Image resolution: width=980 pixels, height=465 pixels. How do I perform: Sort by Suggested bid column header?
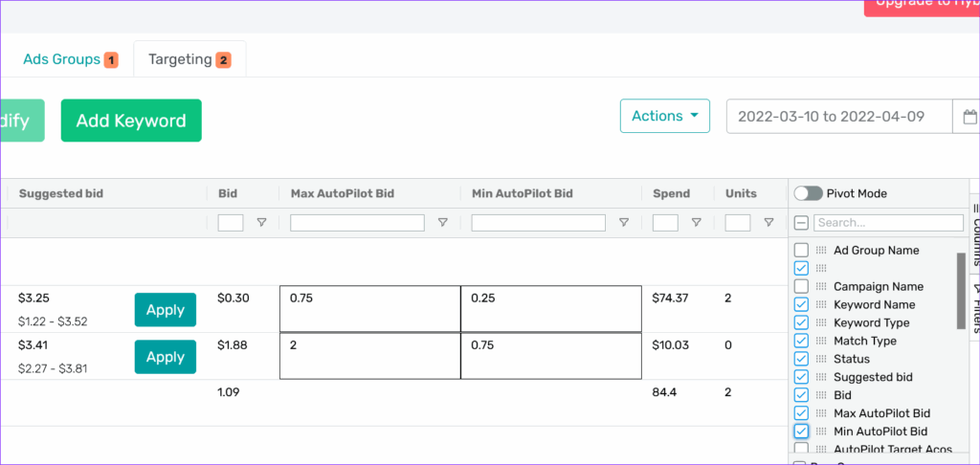(61, 193)
